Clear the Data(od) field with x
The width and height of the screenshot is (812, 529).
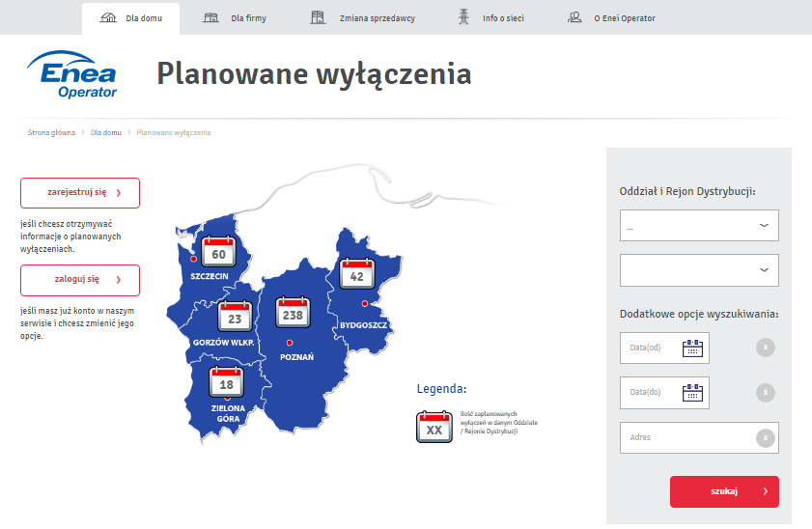(766, 348)
